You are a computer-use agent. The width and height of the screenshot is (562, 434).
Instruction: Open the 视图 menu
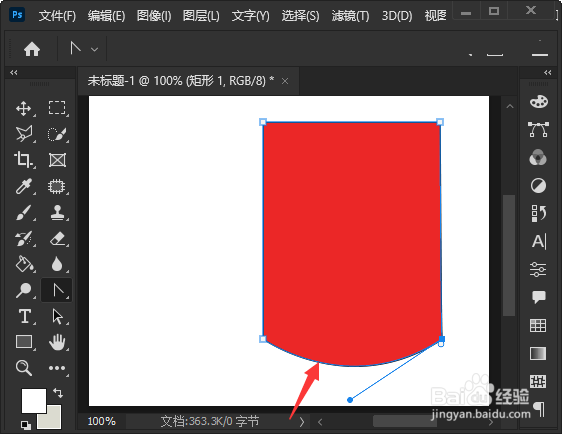[435, 16]
